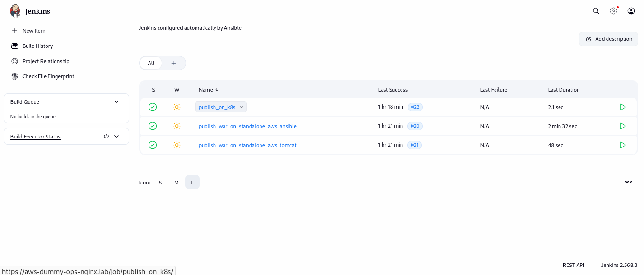Collapse the Build Queue panel
This screenshot has height=275, width=644.
(117, 101)
